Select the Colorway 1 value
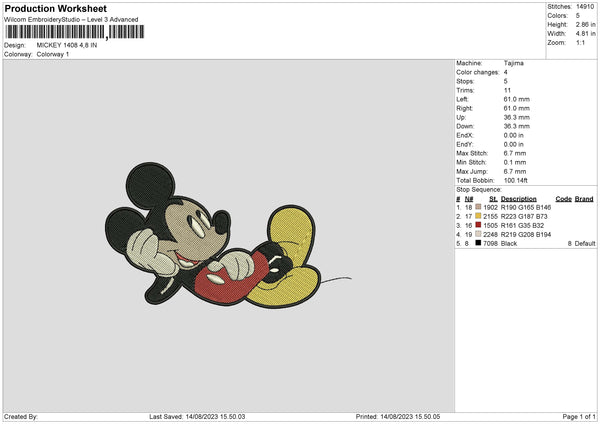This screenshot has height=424, width=600. 53,54
